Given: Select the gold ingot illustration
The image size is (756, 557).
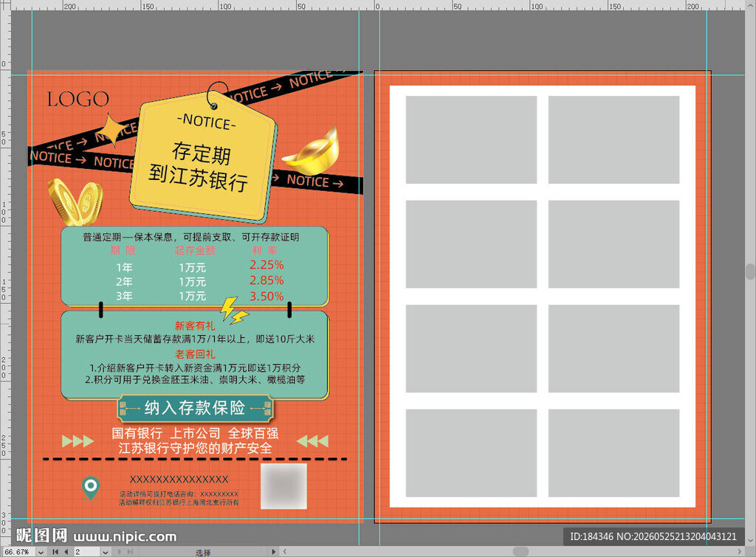Looking at the screenshot, I should 312,152.
